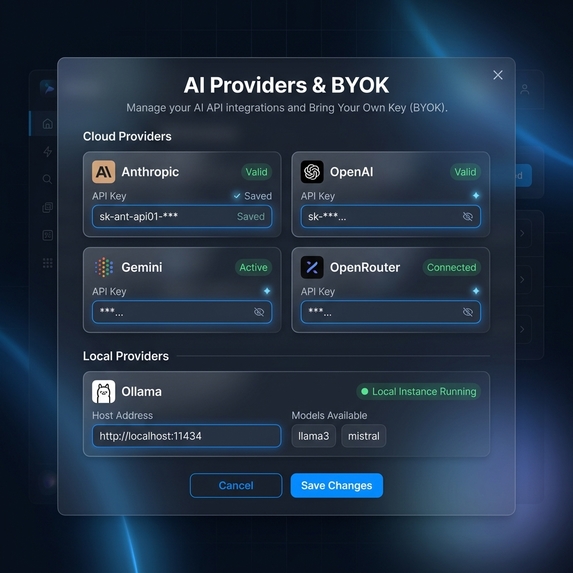Image resolution: width=573 pixels, height=573 pixels.
Task: Click the AI Providers & BYOK title
Action: coord(286,85)
